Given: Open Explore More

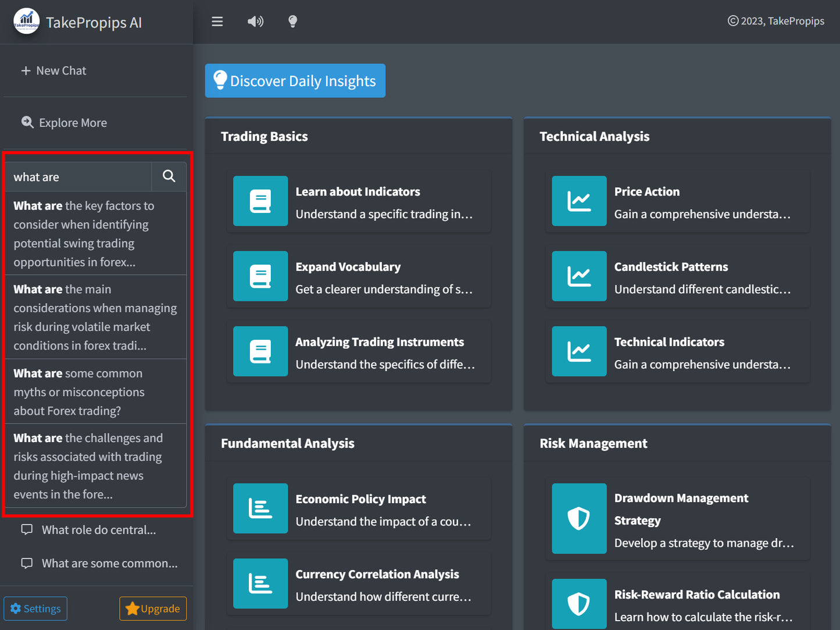Looking at the screenshot, I should [65, 123].
